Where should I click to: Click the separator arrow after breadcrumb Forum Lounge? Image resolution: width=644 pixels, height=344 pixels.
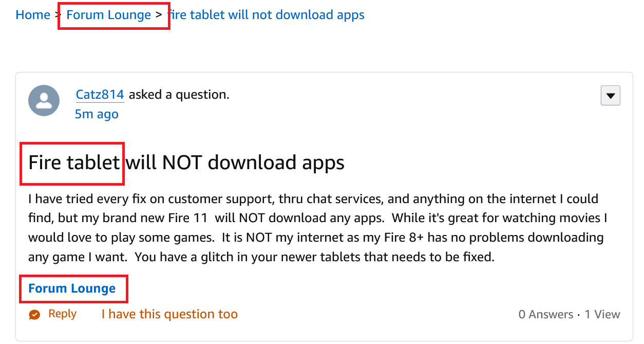tap(159, 15)
